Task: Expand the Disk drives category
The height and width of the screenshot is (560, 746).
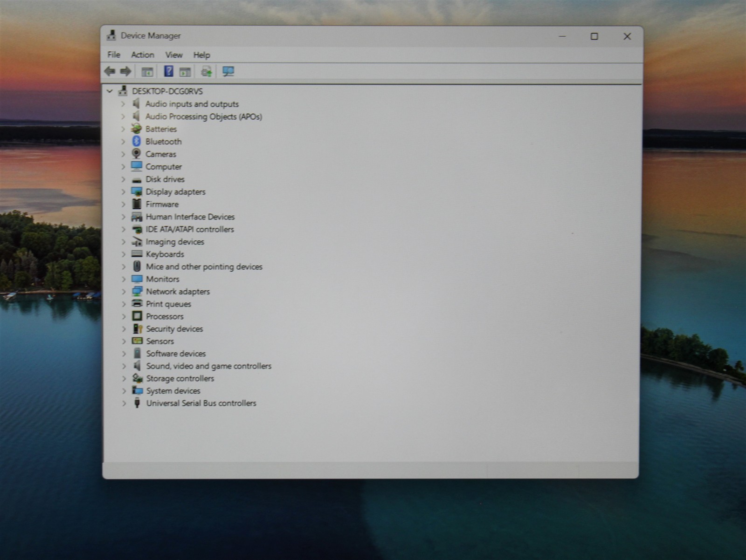Action: pos(124,179)
